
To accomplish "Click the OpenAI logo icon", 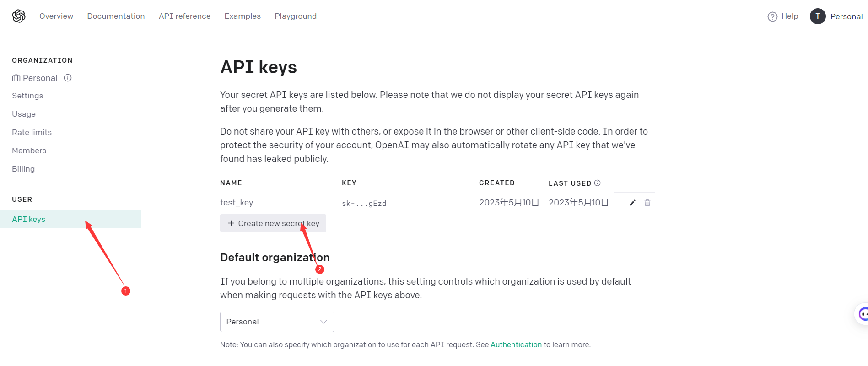I will [19, 16].
